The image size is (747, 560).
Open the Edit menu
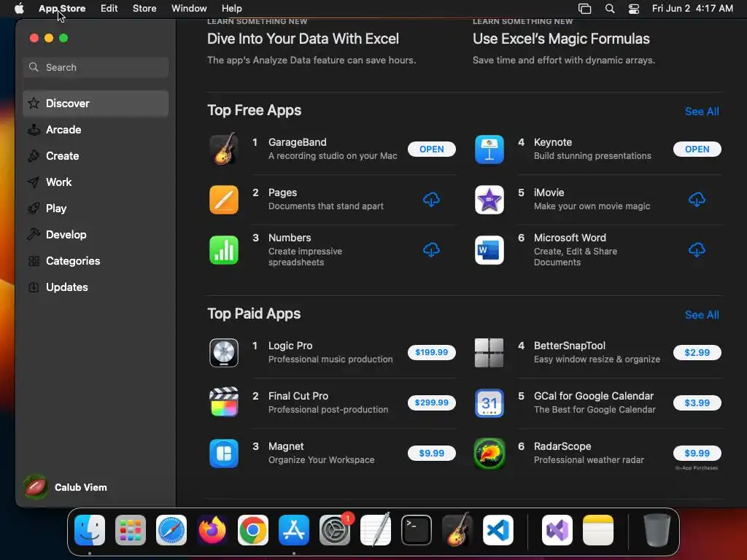click(109, 8)
